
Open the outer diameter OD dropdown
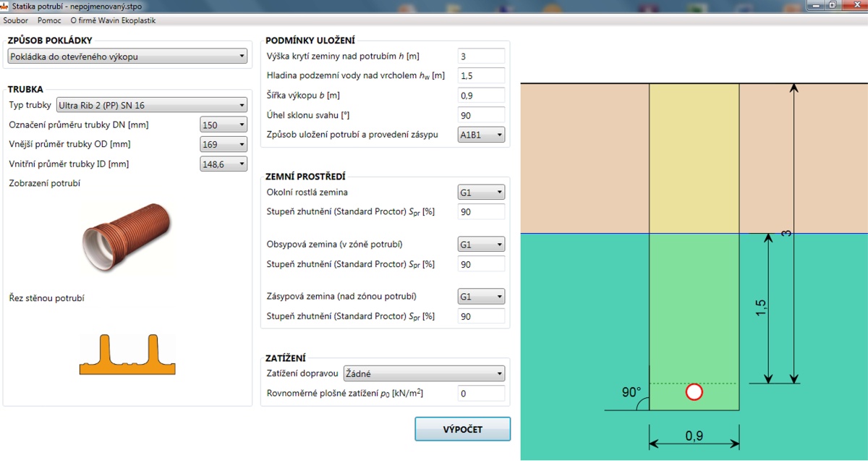(x=224, y=145)
